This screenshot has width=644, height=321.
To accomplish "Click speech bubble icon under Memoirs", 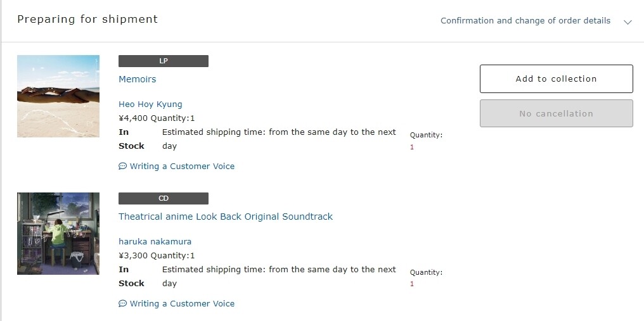I will (x=122, y=167).
